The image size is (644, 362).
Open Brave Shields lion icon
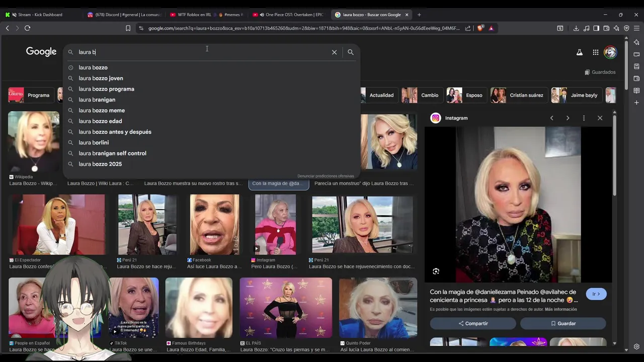click(480, 28)
